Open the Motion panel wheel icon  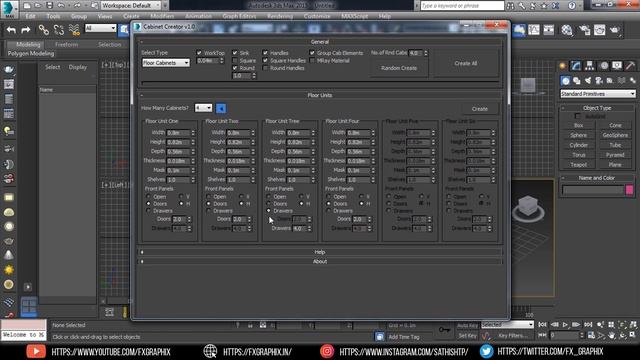[x=604, y=66]
